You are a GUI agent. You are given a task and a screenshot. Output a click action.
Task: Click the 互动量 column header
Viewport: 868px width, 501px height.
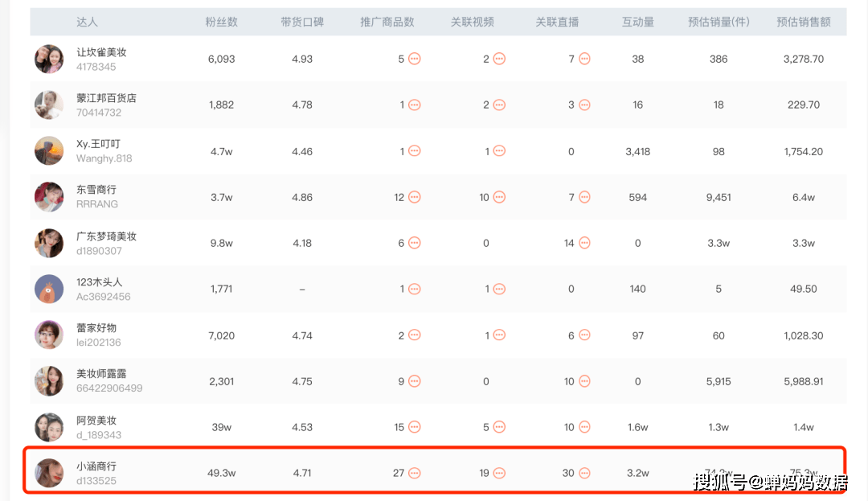(x=637, y=22)
